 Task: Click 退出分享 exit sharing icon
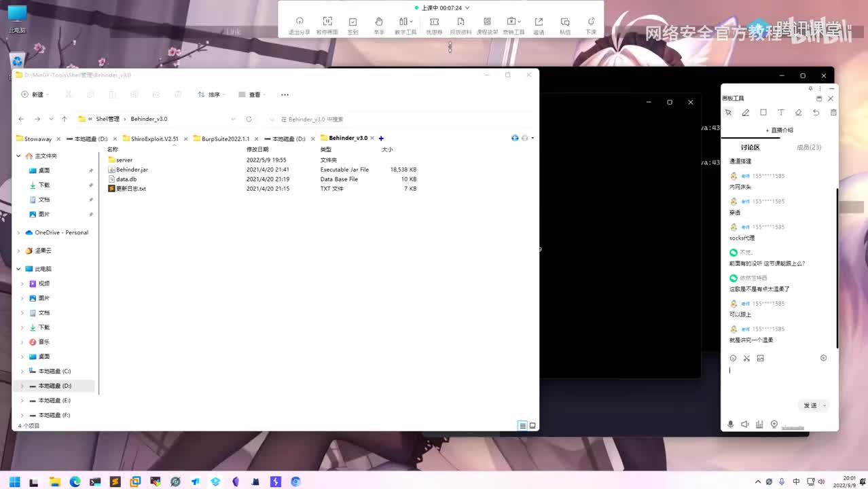(x=300, y=26)
